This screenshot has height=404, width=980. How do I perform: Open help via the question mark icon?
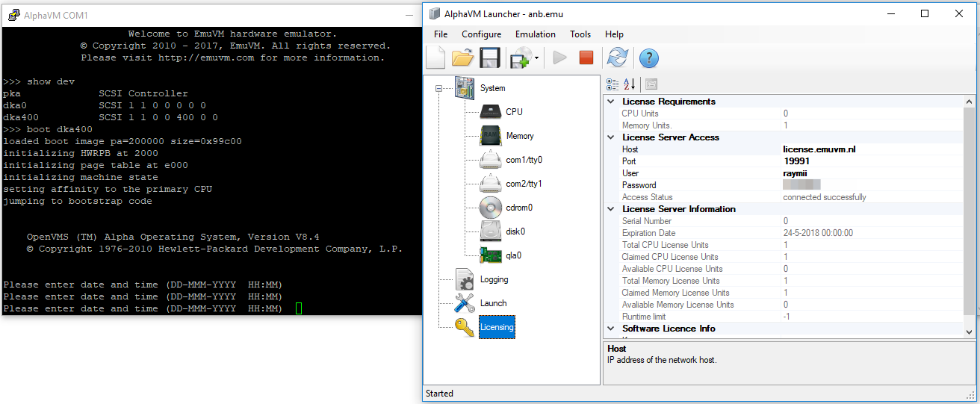[x=649, y=58]
